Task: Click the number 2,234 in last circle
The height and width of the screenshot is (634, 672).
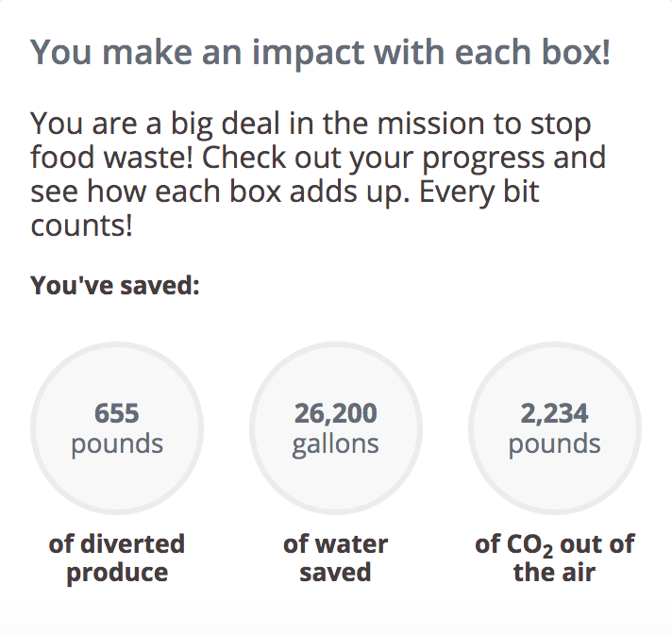Action: coord(555,414)
